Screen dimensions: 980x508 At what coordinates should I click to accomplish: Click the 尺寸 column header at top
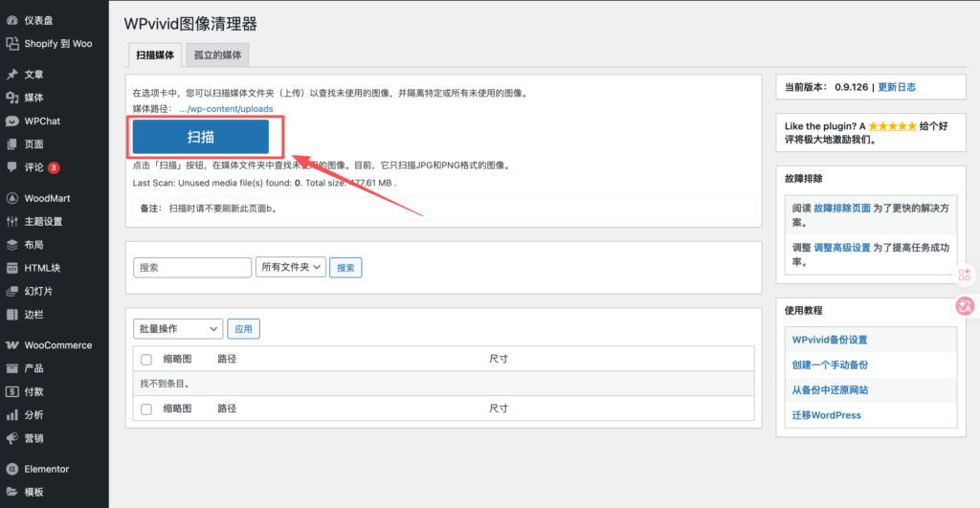click(498, 360)
